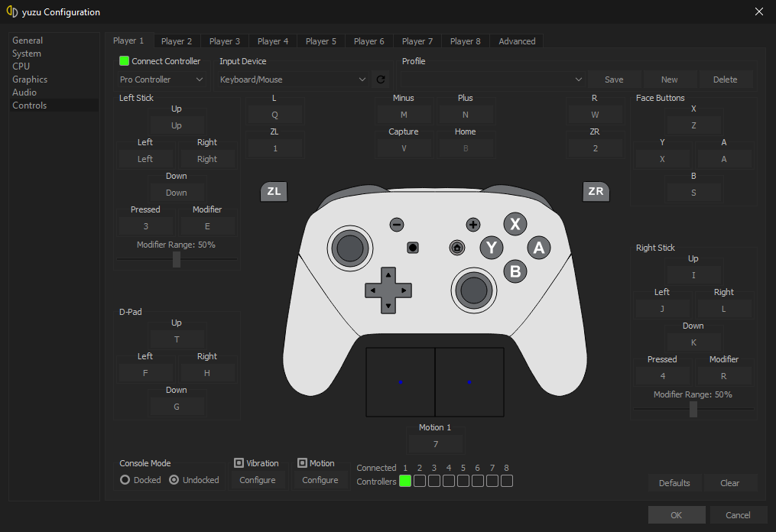Click the minus button on controller image
Image resolution: width=776 pixels, height=532 pixels.
397,225
